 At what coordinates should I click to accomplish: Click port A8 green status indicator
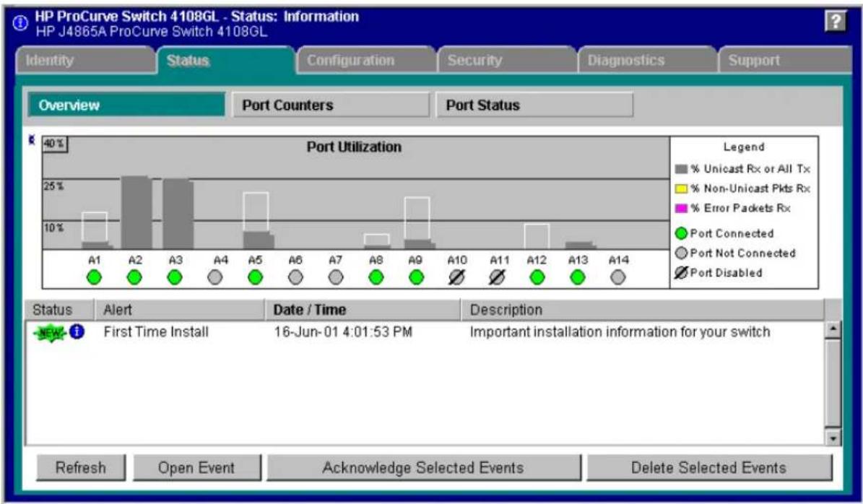pos(376,278)
